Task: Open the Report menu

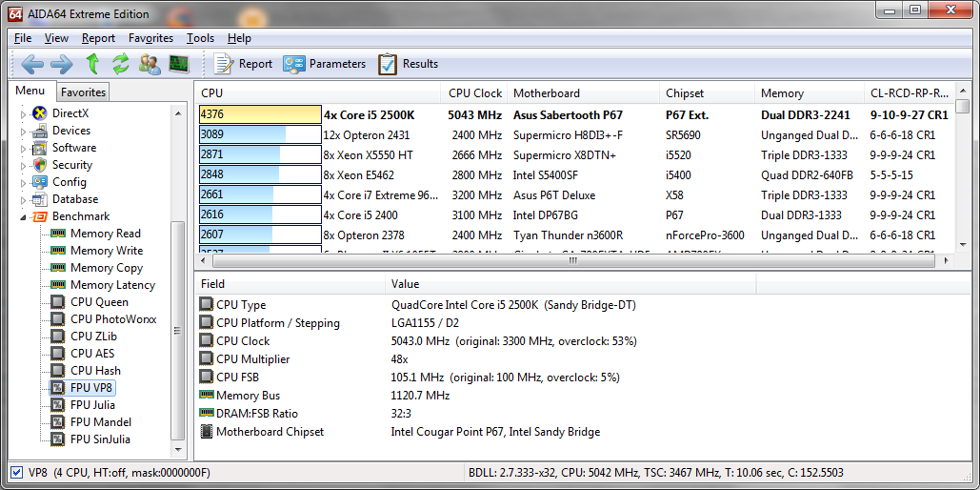Action: point(99,38)
